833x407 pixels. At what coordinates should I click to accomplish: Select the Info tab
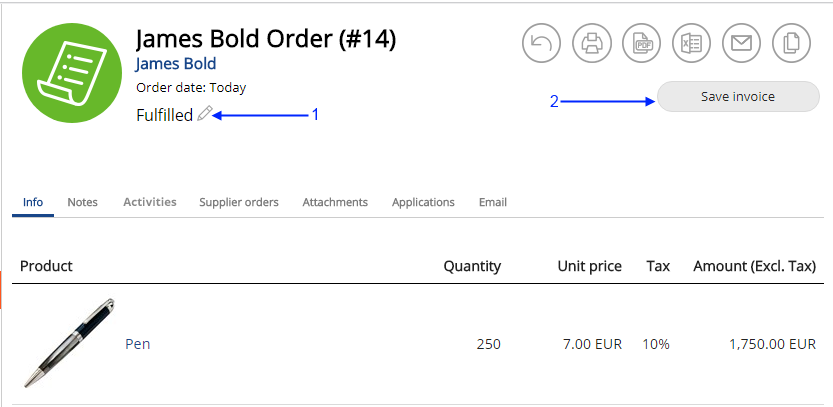(x=33, y=202)
